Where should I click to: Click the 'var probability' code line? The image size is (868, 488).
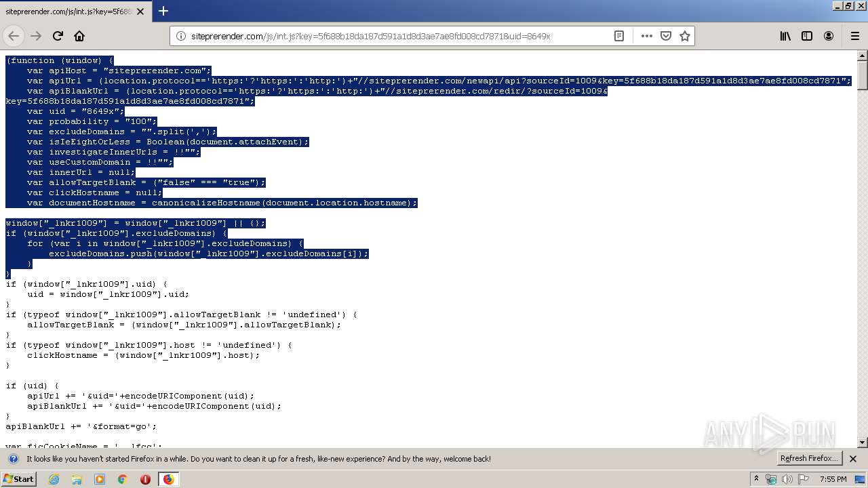coord(92,121)
